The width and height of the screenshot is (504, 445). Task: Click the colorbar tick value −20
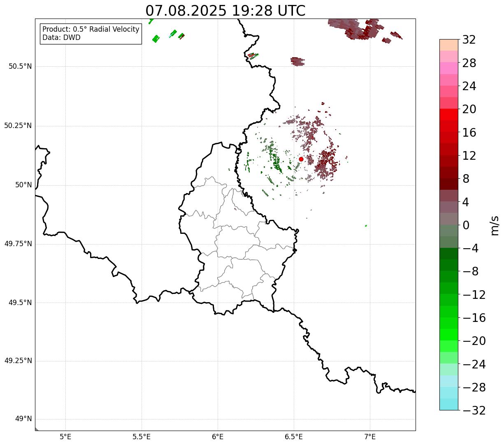474,341
